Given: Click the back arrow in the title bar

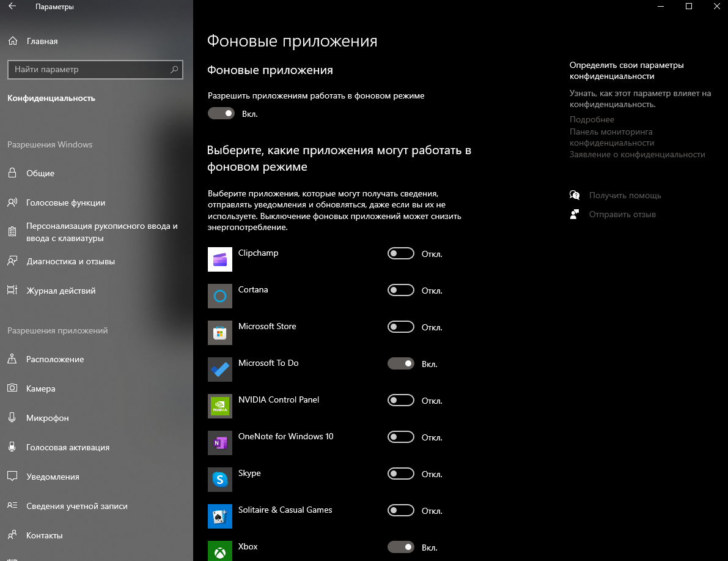Looking at the screenshot, I should (12, 7).
